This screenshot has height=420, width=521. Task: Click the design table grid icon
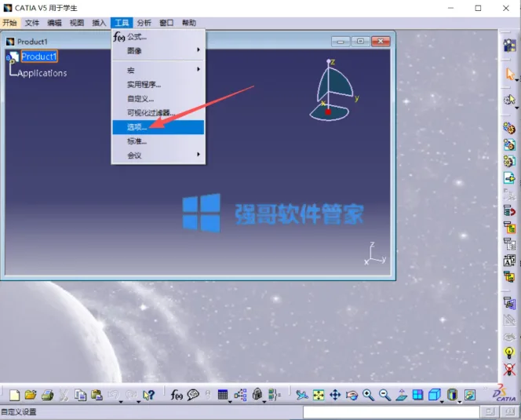coord(223,395)
